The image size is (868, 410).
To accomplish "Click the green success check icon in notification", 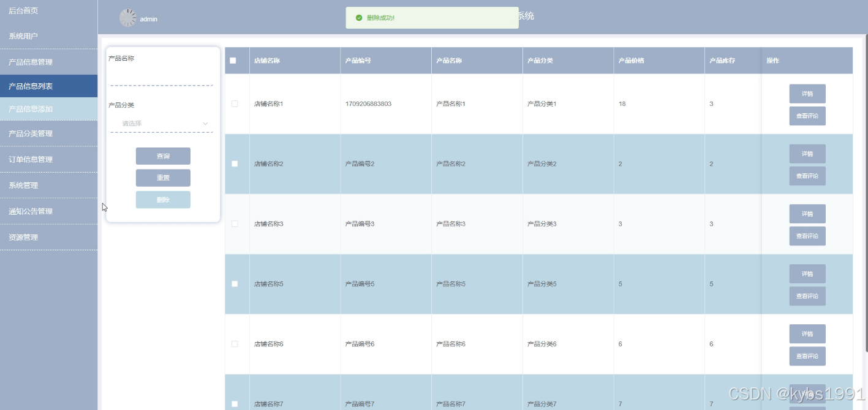I will 359,18.
